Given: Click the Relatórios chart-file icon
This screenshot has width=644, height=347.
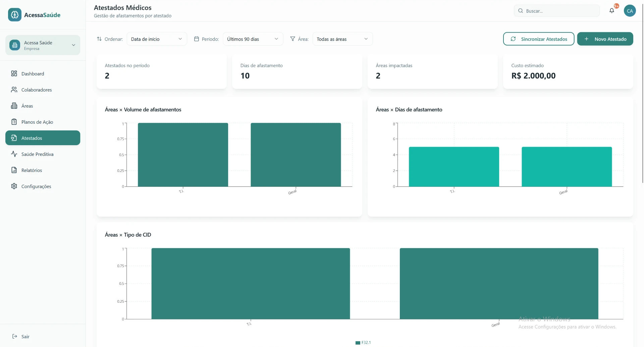Looking at the screenshot, I should 14,170.
